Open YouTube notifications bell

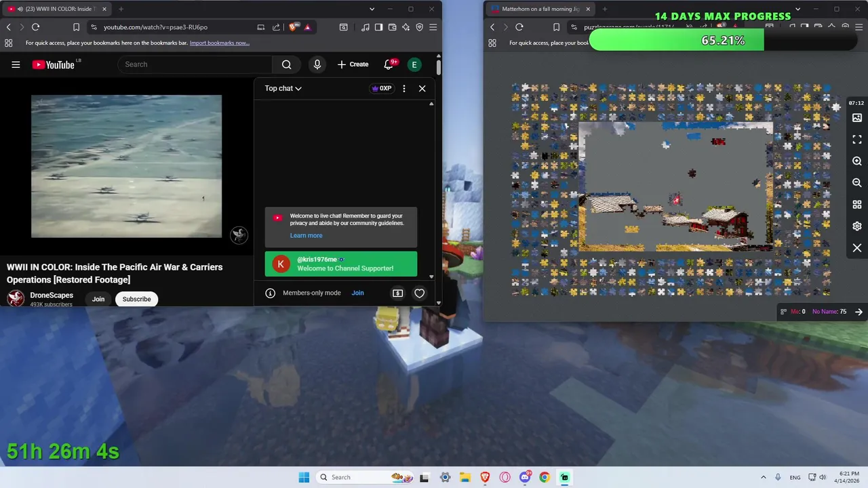(389, 64)
